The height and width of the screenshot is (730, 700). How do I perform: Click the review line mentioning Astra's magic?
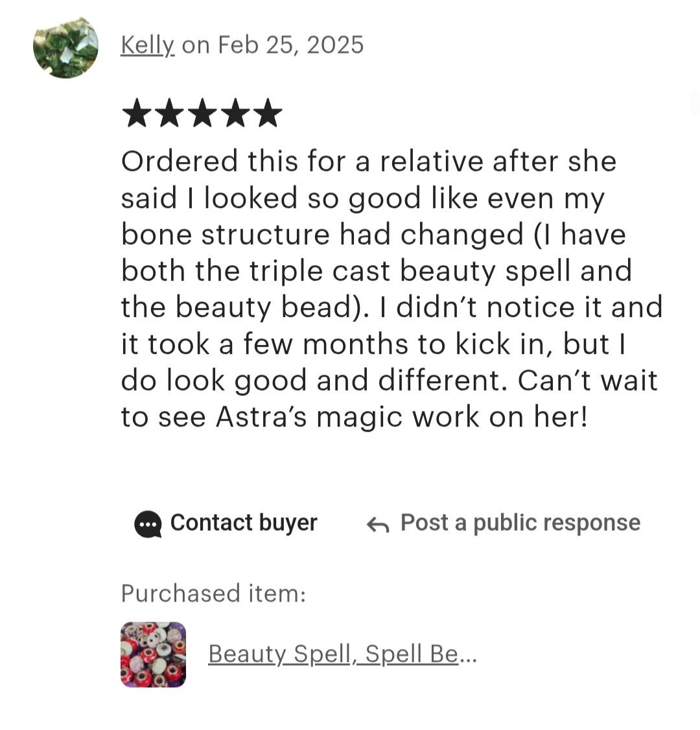pos(354,416)
